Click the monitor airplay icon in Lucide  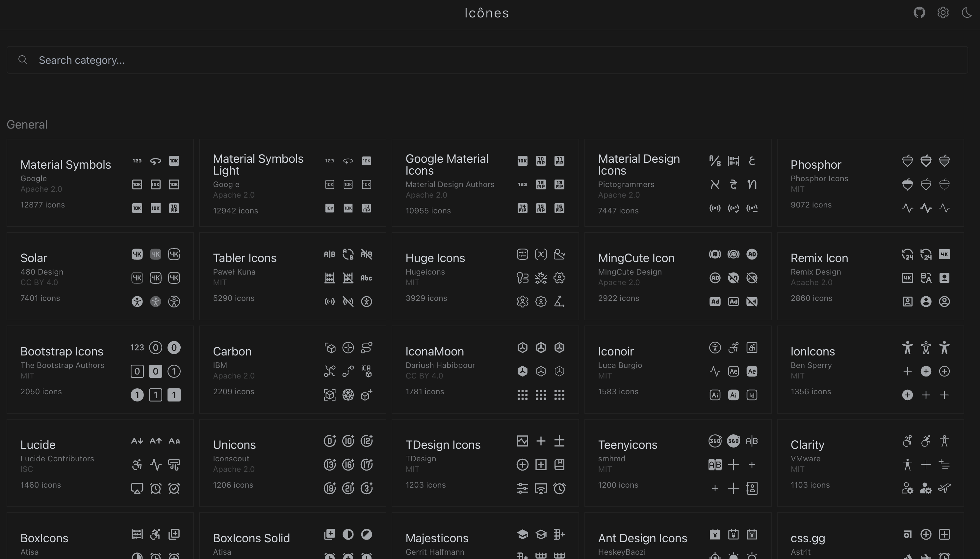point(137,488)
